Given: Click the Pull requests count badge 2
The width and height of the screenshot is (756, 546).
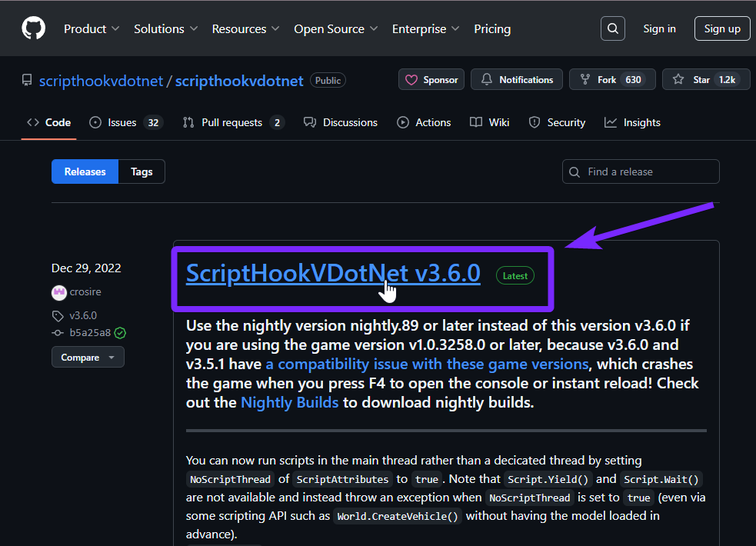Looking at the screenshot, I should [277, 123].
